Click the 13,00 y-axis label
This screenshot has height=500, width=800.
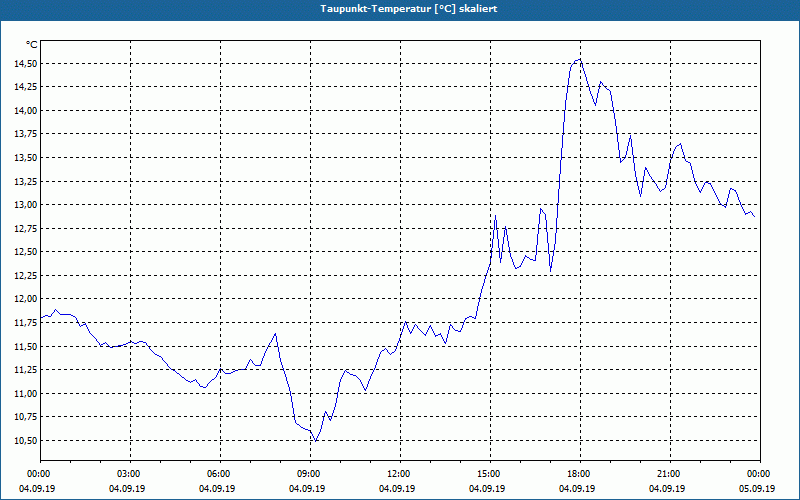click(24, 205)
